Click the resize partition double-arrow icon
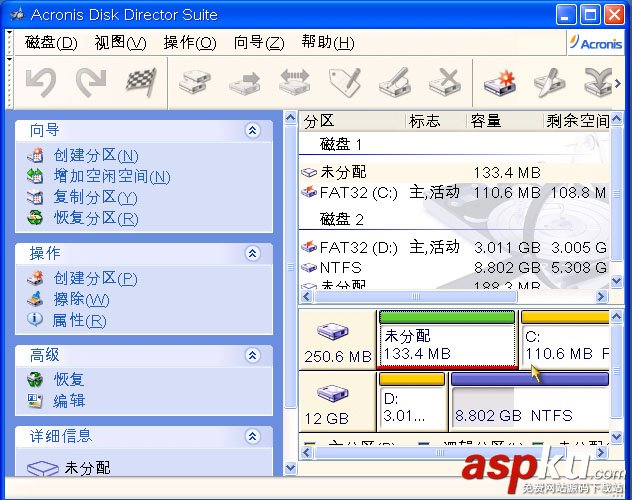The height and width of the screenshot is (500, 632). (295, 82)
